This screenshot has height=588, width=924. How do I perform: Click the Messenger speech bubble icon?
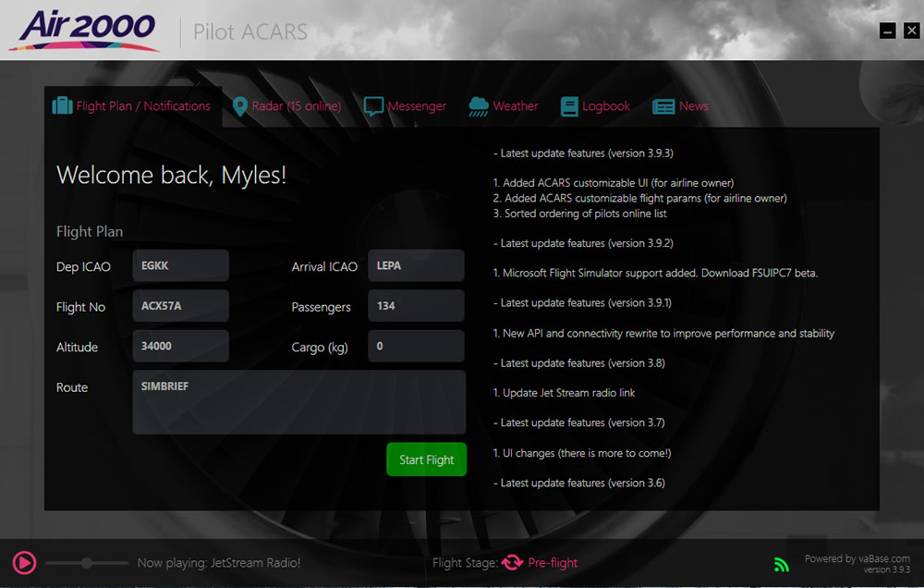pyautogui.click(x=373, y=106)
